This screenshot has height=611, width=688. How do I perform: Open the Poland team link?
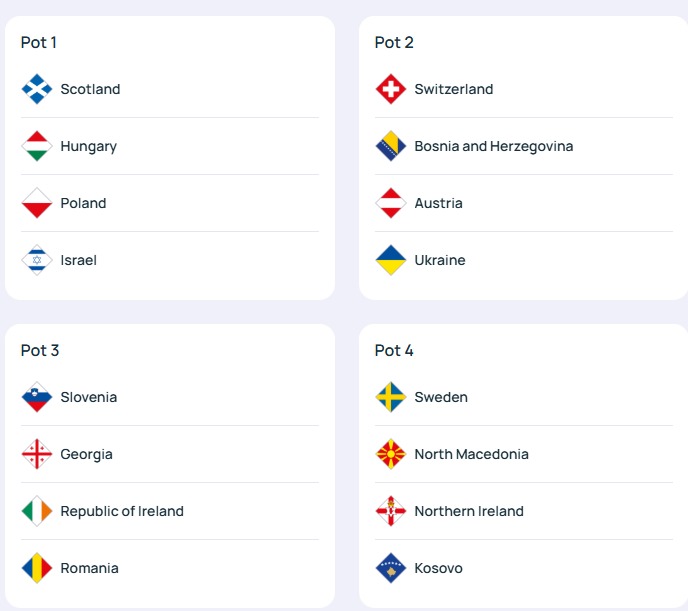click(x=83, y=203)
